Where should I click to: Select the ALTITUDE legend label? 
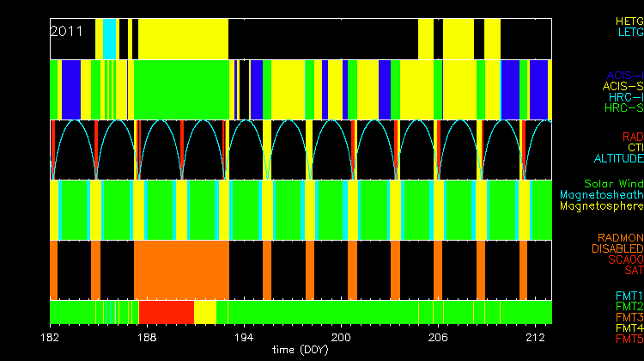(618, 158)
